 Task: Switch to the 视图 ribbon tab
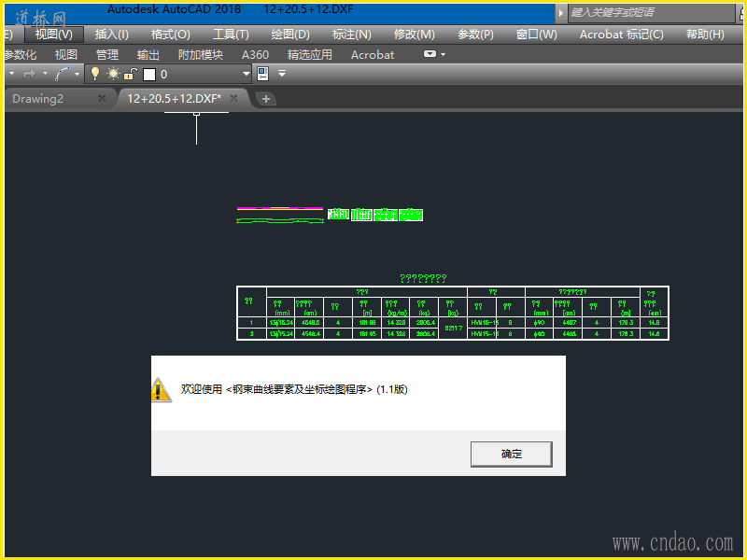[65, 55]
